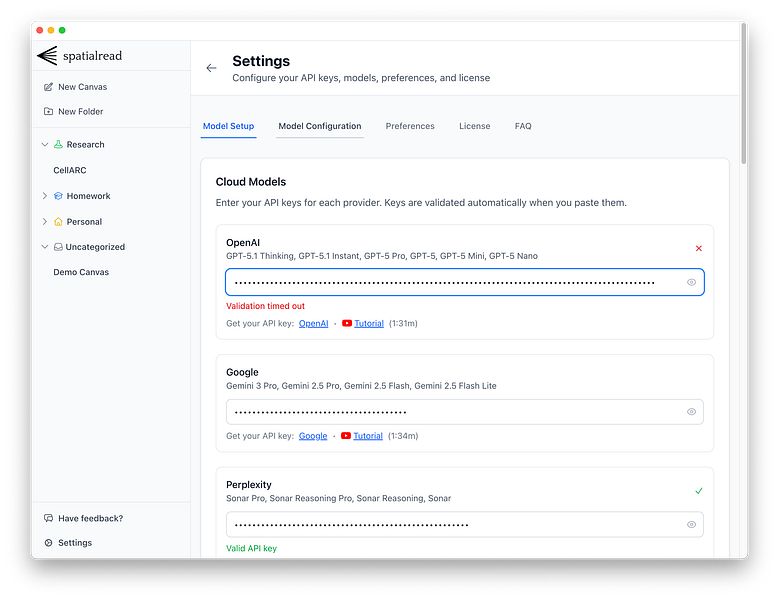Click the OpenAI model list text
The image size is (779, 600).
[382, 256]
